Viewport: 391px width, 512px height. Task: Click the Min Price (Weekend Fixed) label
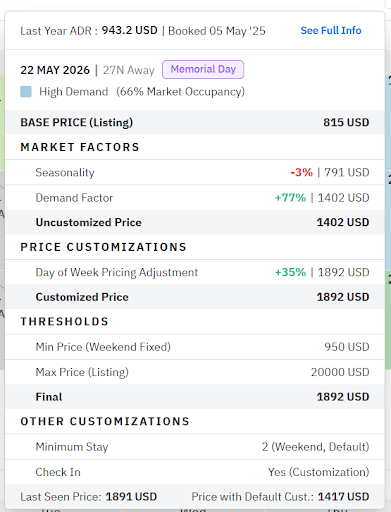click(x=103, y=347)
